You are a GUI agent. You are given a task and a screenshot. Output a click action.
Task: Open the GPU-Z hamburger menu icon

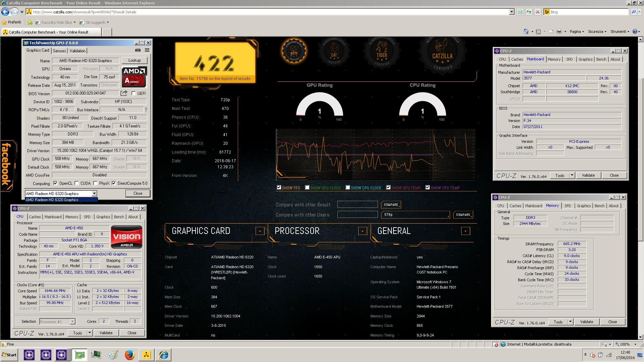tap(147, 50)
